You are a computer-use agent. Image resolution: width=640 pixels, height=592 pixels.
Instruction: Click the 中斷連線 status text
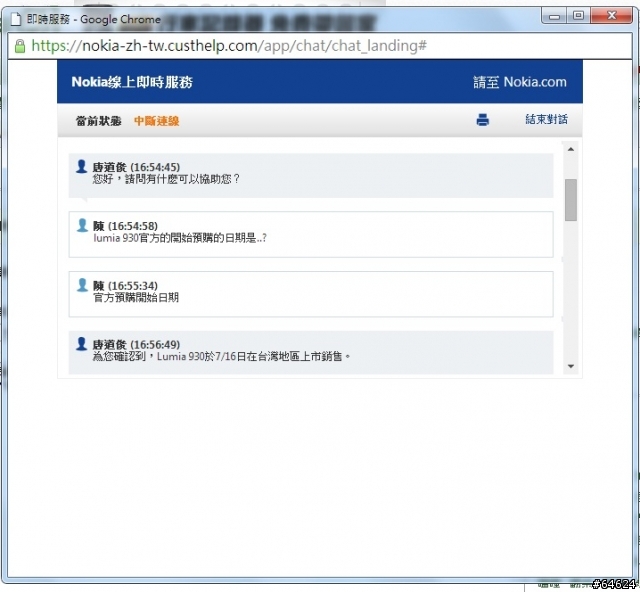[x=157, y=121]
